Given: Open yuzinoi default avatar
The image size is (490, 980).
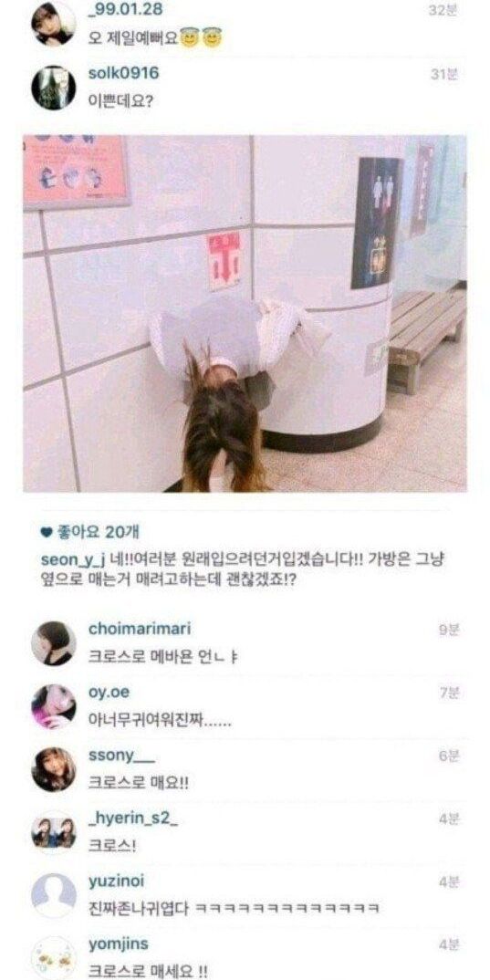Looking at the screenshot, I should tap(54, 896).
